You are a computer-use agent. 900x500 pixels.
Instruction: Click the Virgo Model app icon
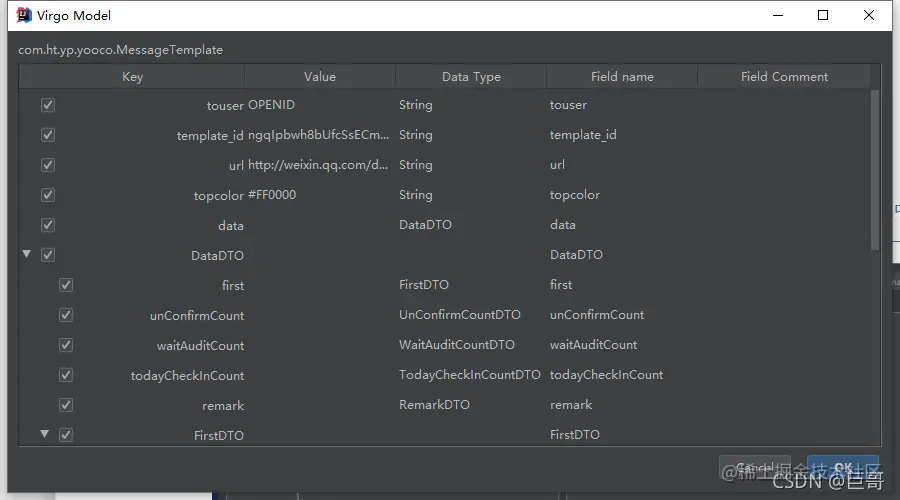[24, 15]
